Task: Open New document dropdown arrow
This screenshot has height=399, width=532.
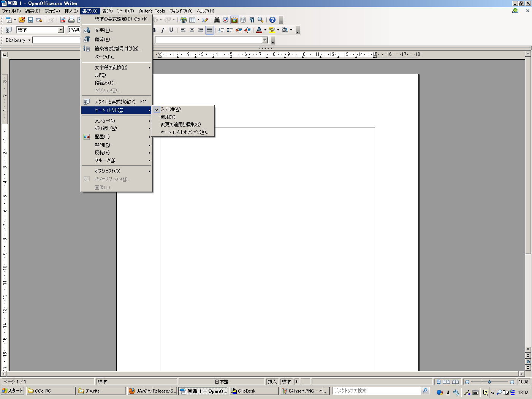Action: coord(15,20)
